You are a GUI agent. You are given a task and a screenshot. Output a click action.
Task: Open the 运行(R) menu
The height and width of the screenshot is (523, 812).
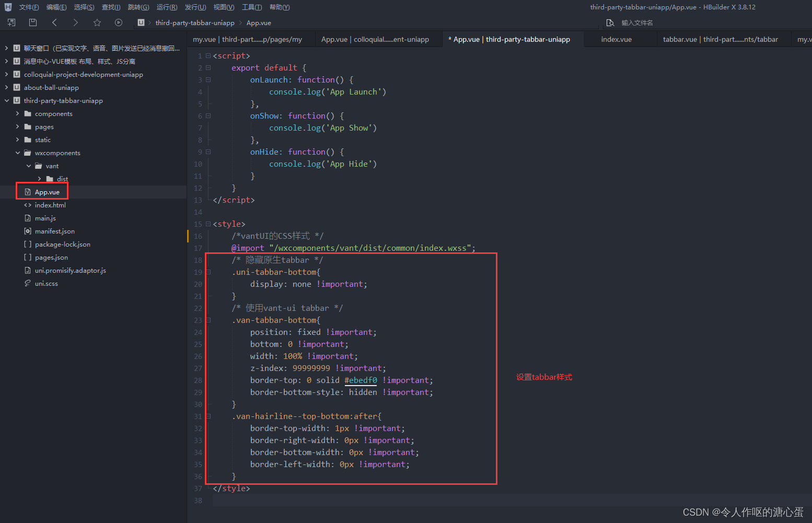[x=167, y=7]
